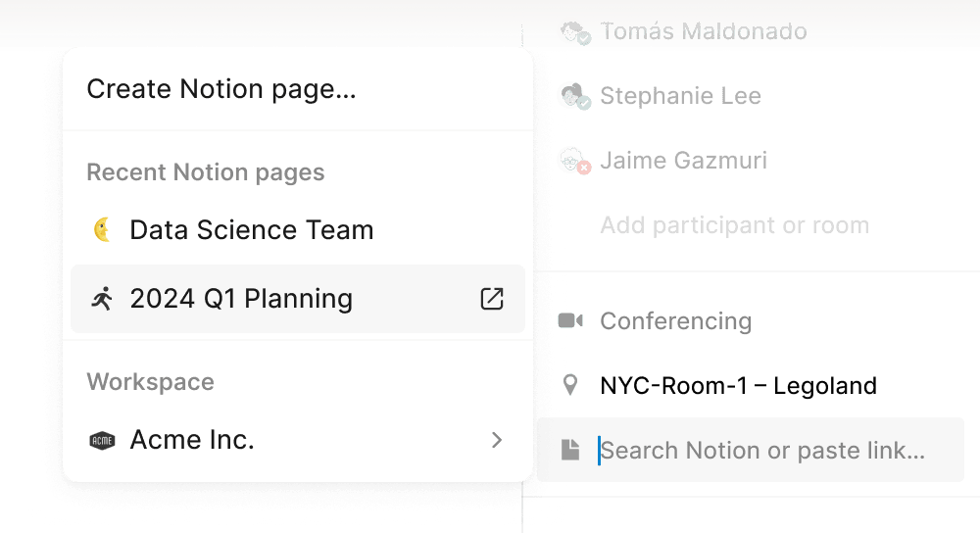Click the location pin icon

(570, 385)
